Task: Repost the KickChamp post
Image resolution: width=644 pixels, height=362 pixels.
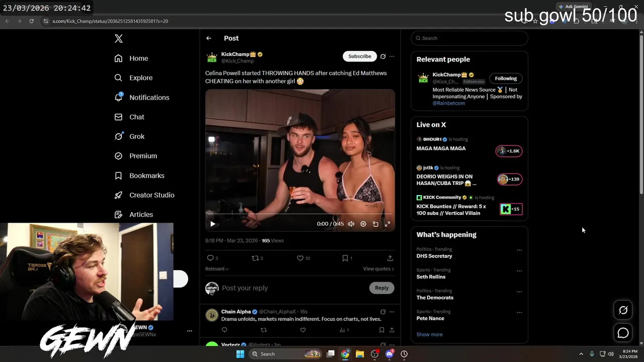Action: 255,258
